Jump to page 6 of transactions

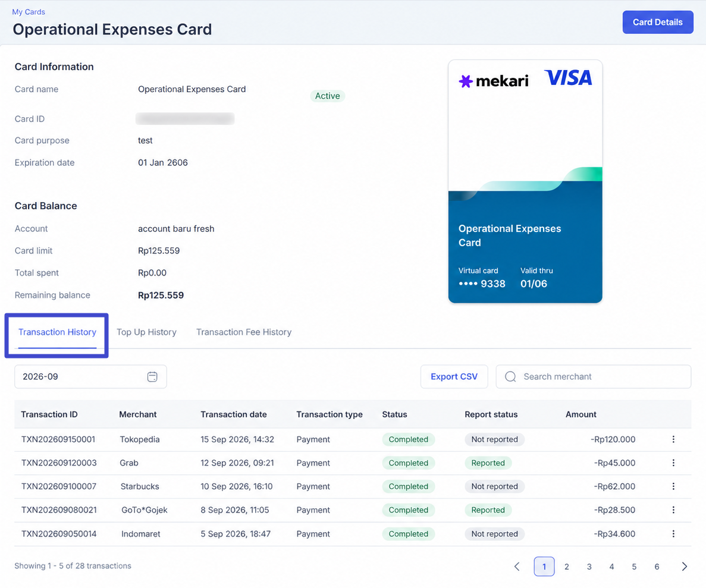(657, 567)
